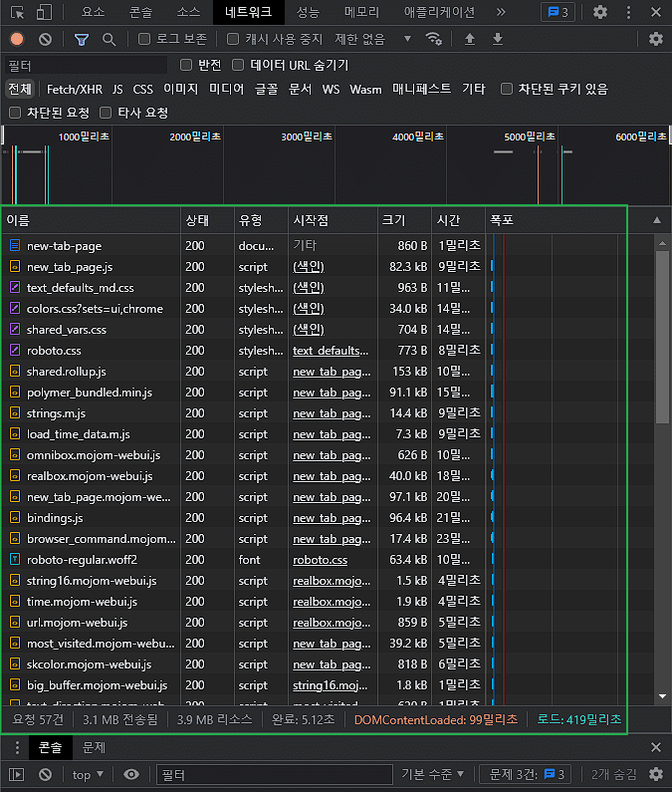Open the issues counter badge showing 3
672x792 pixels.
(x=558, y=12)
